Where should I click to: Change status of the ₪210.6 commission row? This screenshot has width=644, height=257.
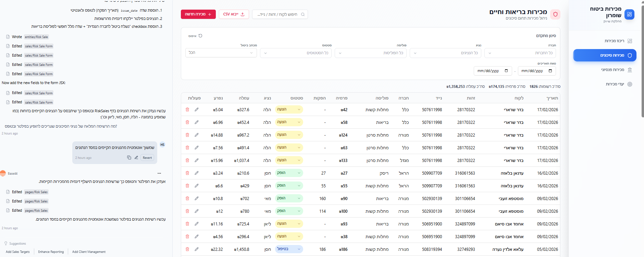289,173
